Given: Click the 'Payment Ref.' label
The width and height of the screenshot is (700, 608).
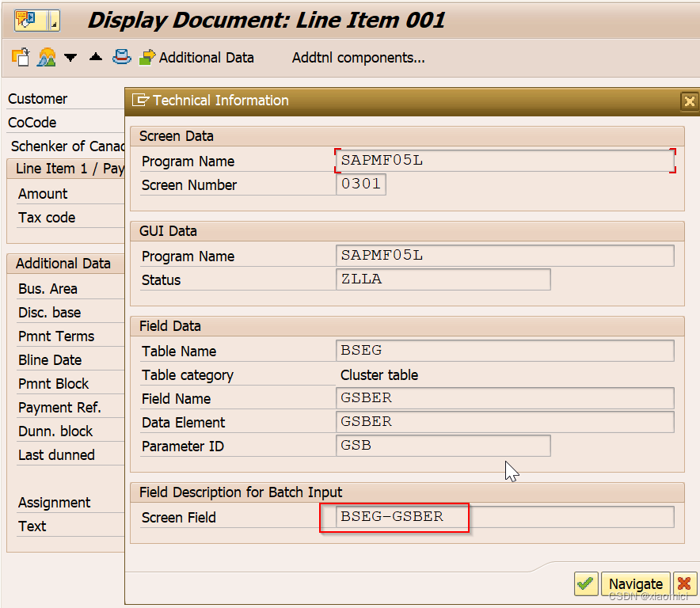Looking at the screenshot, I should tap(60, 408).
